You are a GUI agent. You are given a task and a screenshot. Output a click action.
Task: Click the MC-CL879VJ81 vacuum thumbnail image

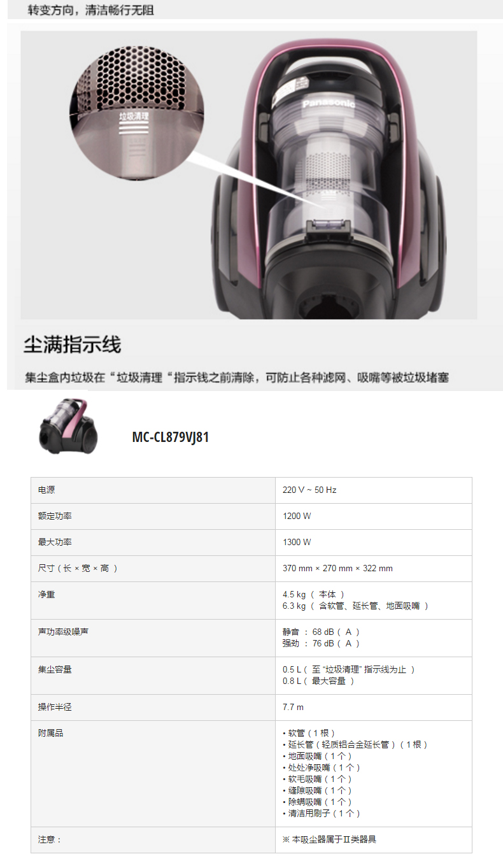[68, 426]
